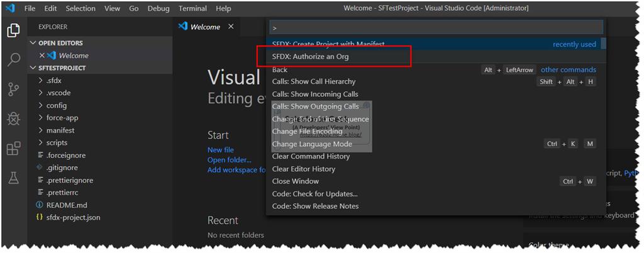Open the Test beaker icon

pyautogui.click(x=14, y=178)
